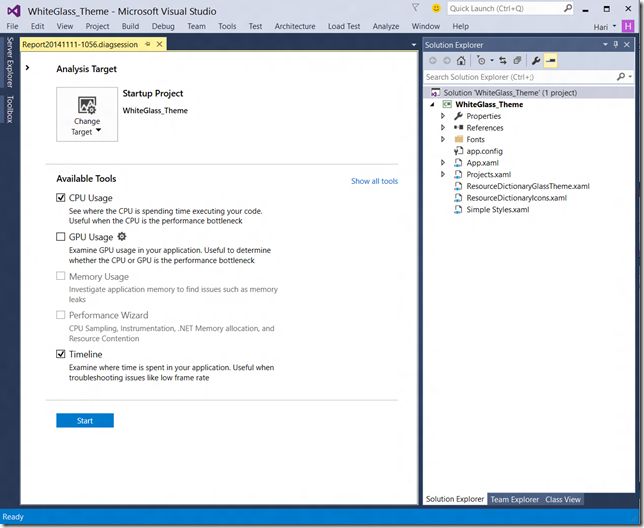Viewport: 644px width, 528px height.
Task: Click the GPU Usage settings gear icon
Action: pos(122,236)
